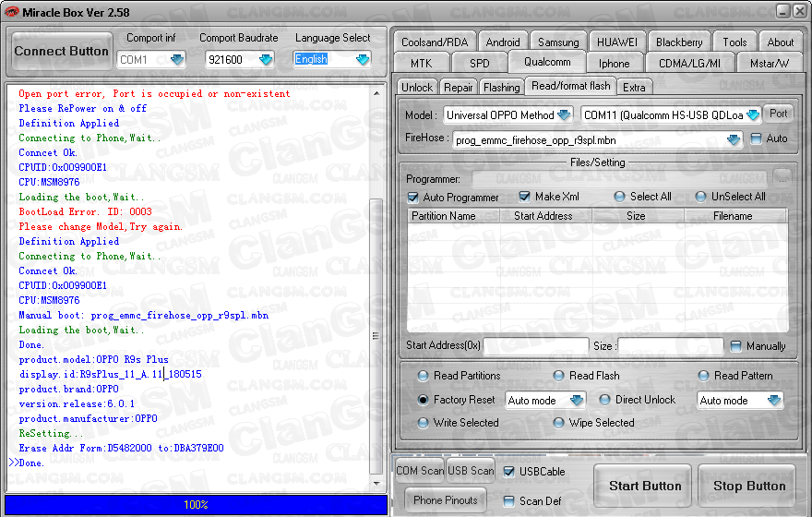Select the UnSelect All radio button
The image size is (812, 517).
tap(700, 197)
